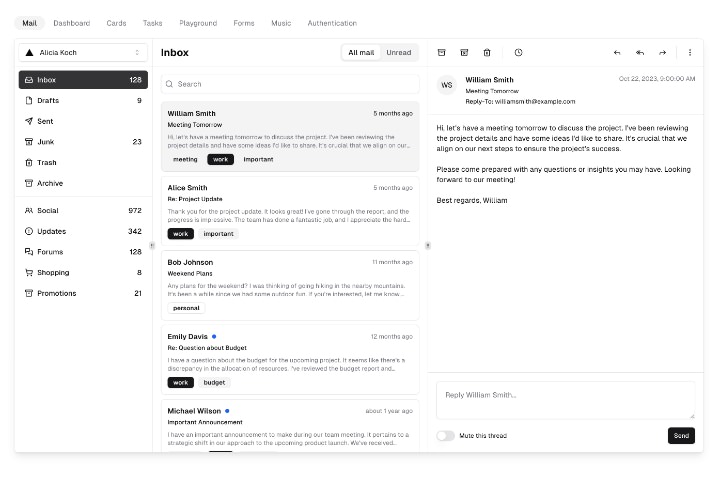Switch to the Unread tab
The image size is (721, 480).
pos(399,52)
